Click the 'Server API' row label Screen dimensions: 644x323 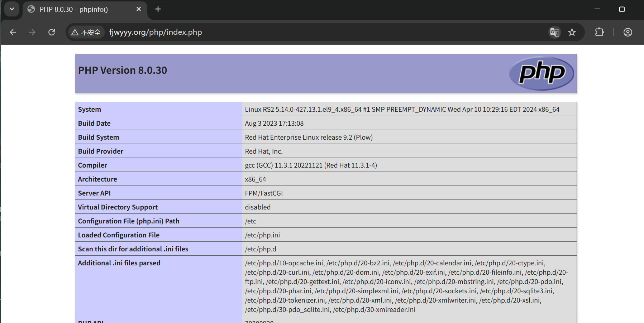(x=94, y=193)
